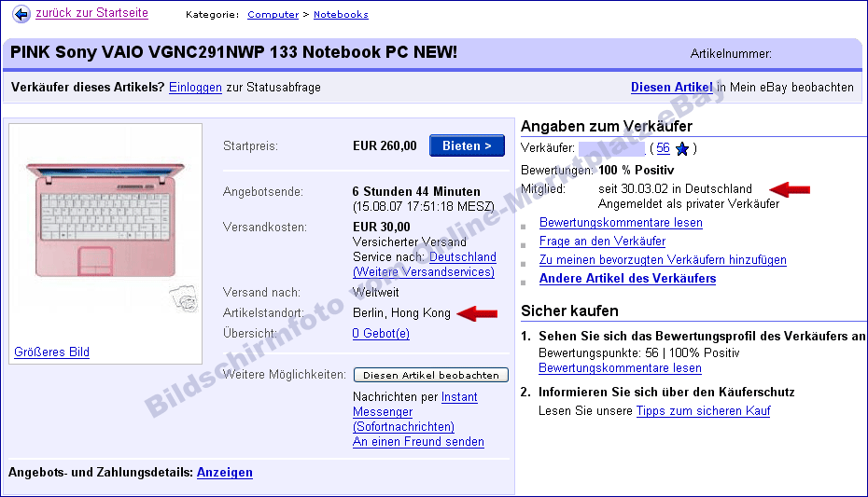Image resolution: width=868 pixels, height=497 pixels.
Task: Open the Notebooks category link
Action: [x=341, y=14]
